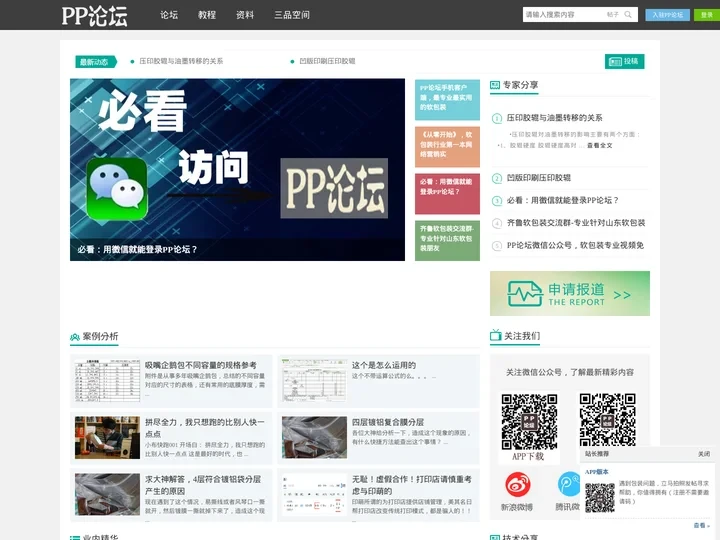The height and width of the screenshot is (540, 720).
Task: Click the 最新动态 label tag
Action: pos(95,62)
